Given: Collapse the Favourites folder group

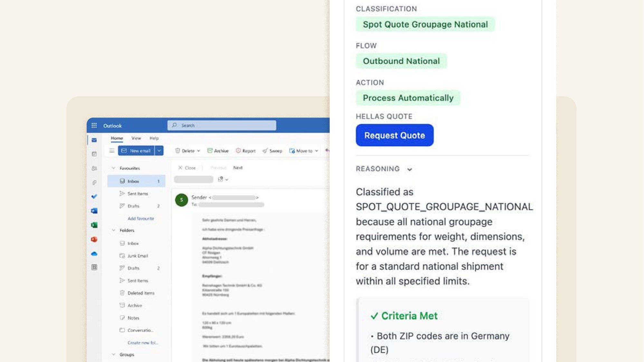Looking at the screenshot, I should 113,168.
